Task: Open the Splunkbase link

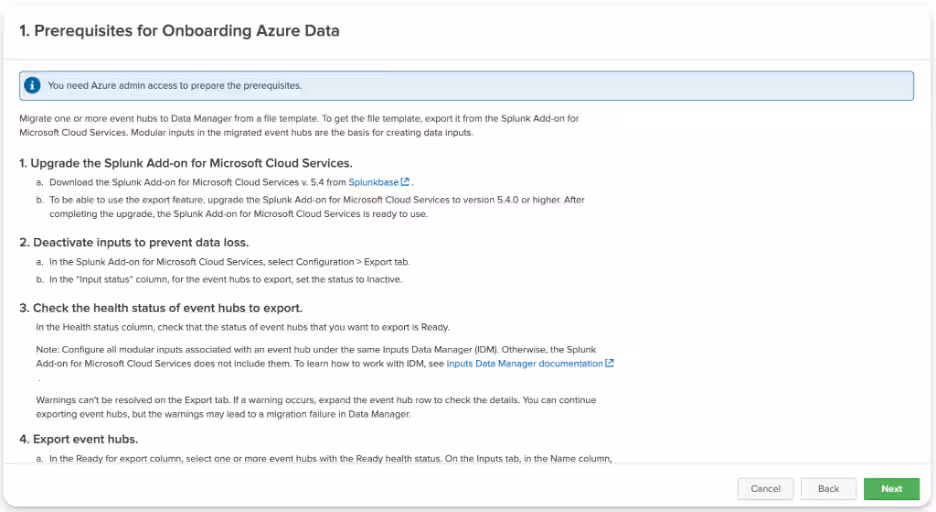Action: tap(373, 182)
